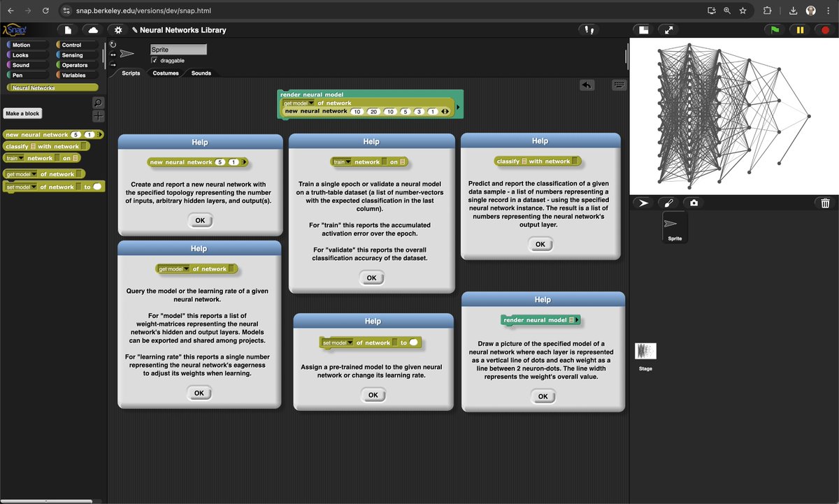This screenshot has width=839, height=504.
Task: Select the Variables block category
Action: point(76,75)
